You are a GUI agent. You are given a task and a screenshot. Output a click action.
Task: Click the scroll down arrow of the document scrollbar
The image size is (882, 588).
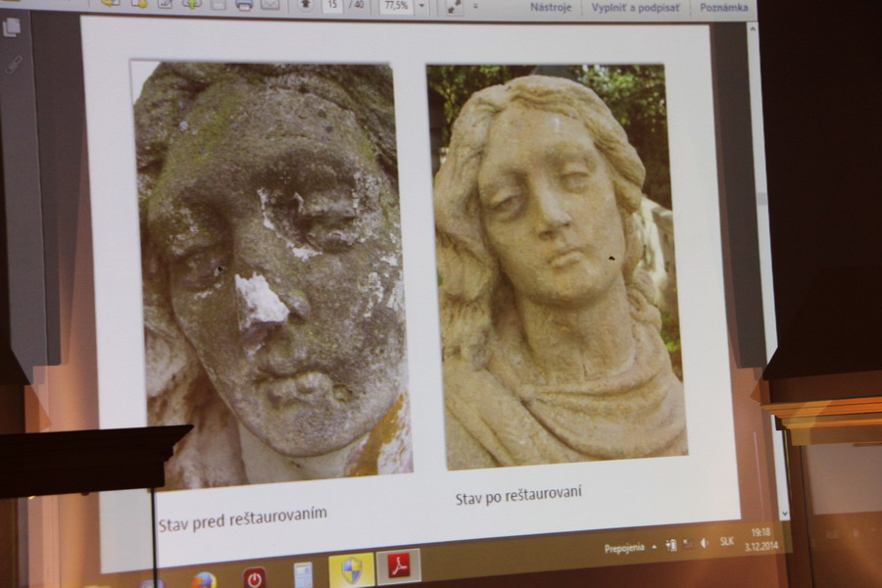[785, 514]
